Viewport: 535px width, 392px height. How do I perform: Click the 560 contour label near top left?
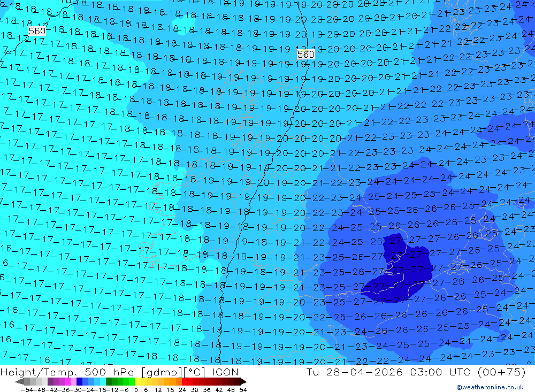(x=37, y=31)
